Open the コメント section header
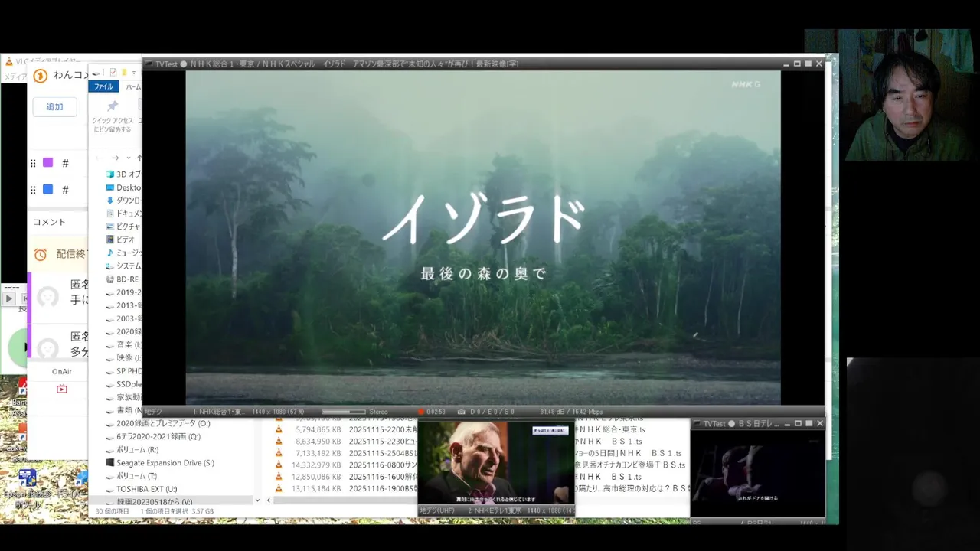The height and width of the screenshot is (551, 980). tap(49, 222)
